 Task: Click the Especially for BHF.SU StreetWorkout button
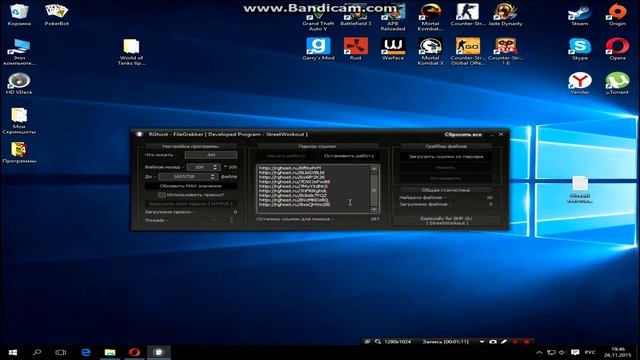(x=446, y=221)
